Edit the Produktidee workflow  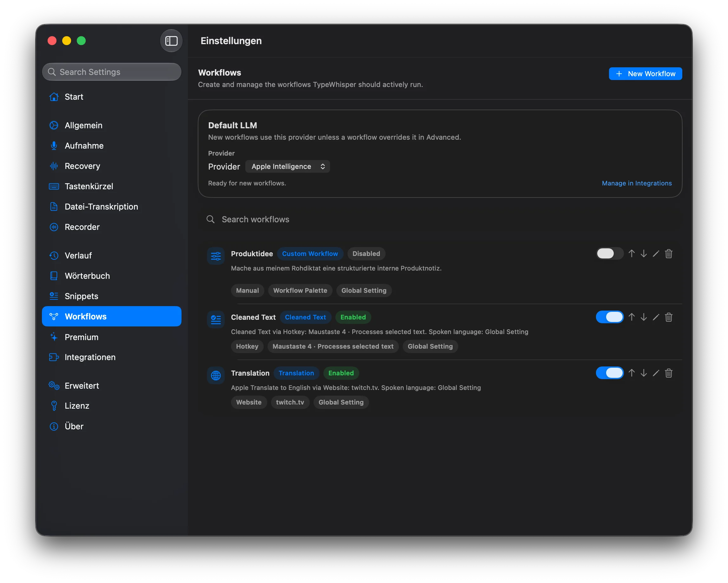point(656,254)
